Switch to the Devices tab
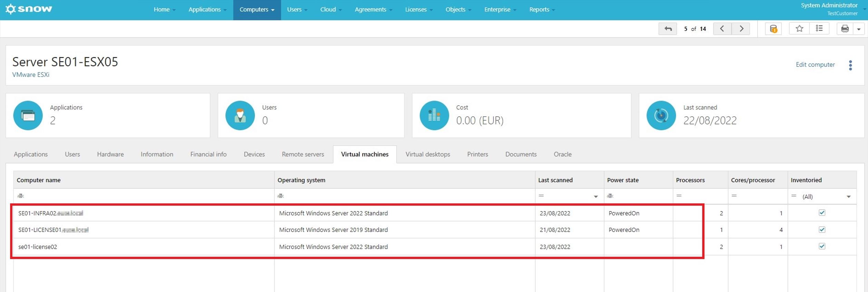This screenshot has width=868, height=292. pyautogui.click(x=254, y=154)
